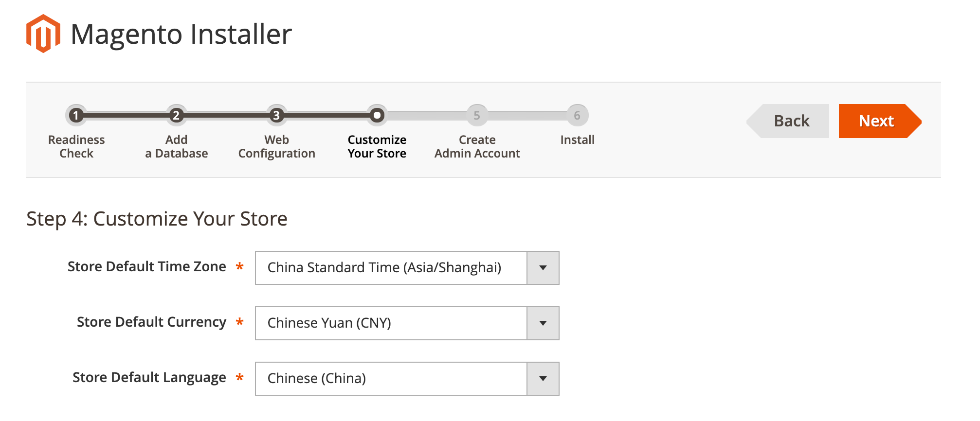Screen dimensions: 980x421
Task: Click step 1 circle in progress bar
Action: click(76, 115)
